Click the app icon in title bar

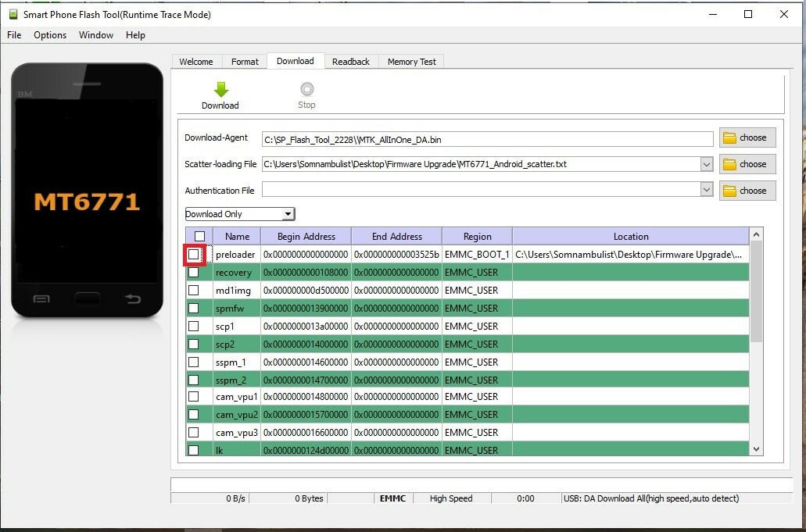coord(13,14)
